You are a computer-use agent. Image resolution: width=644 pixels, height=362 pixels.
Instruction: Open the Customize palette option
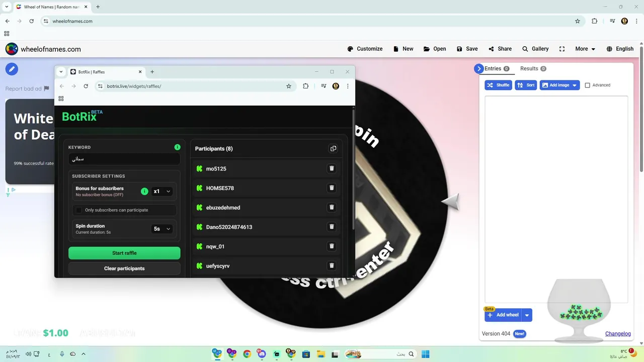pos(365,49)
